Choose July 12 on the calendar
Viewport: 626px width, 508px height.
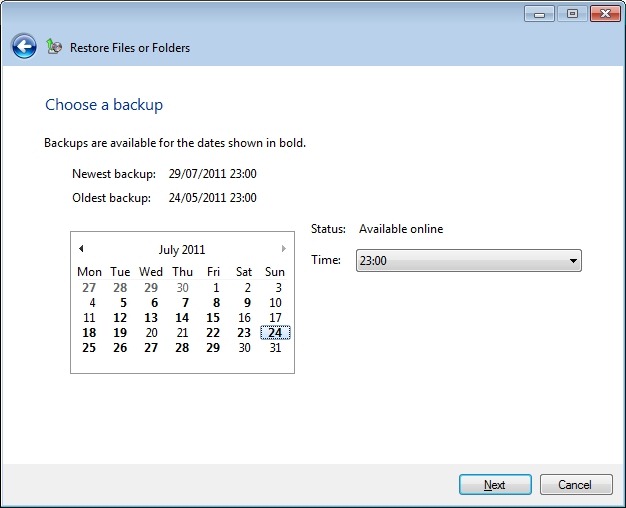pyautogui.click(x=120, y=318)
